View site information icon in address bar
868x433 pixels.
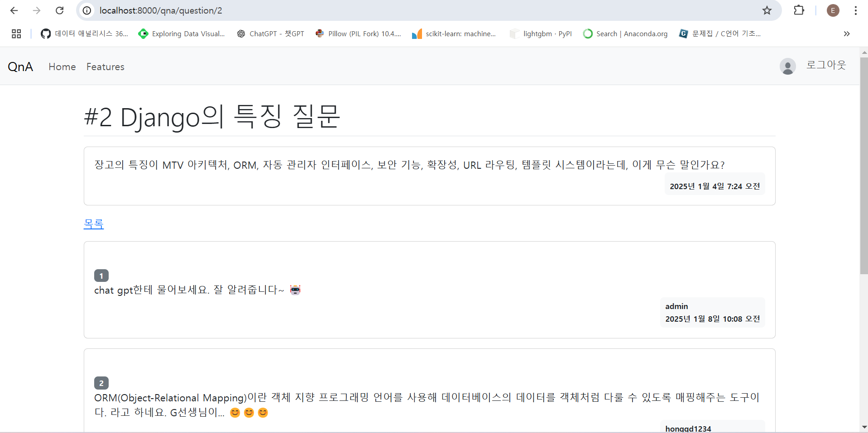click(87, 10)
